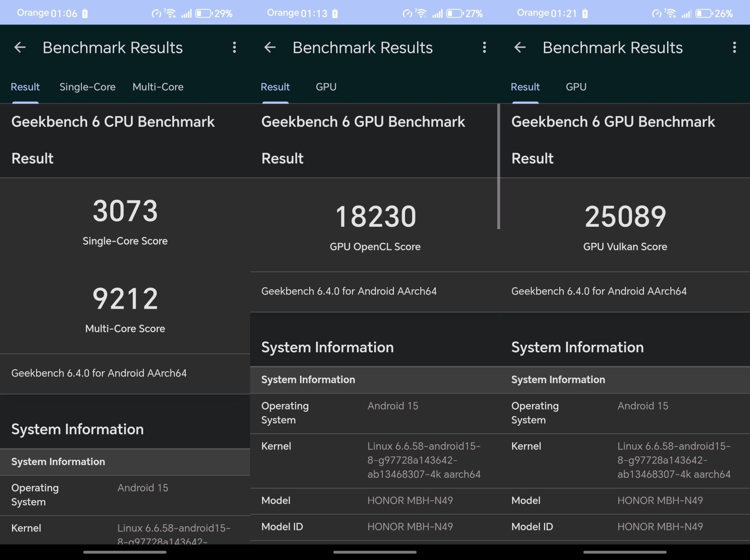The height and width of the screenshot is (560, 750).
Task: Tap Geekbench 6.4.0 version text on CPU screen
Action: (x=99, y=373)
